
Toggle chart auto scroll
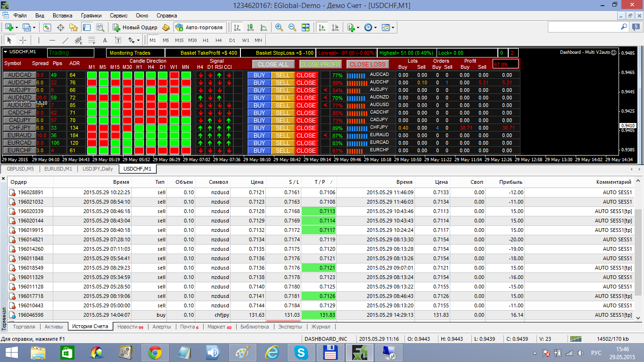click(x=322, y=27)
